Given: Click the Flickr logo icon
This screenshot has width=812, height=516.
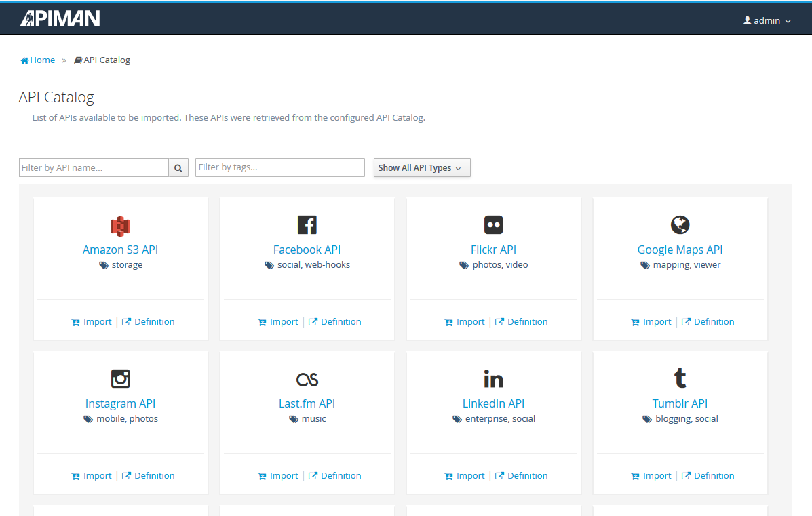Looking at the screenshot, I should (x=494, y=224).
